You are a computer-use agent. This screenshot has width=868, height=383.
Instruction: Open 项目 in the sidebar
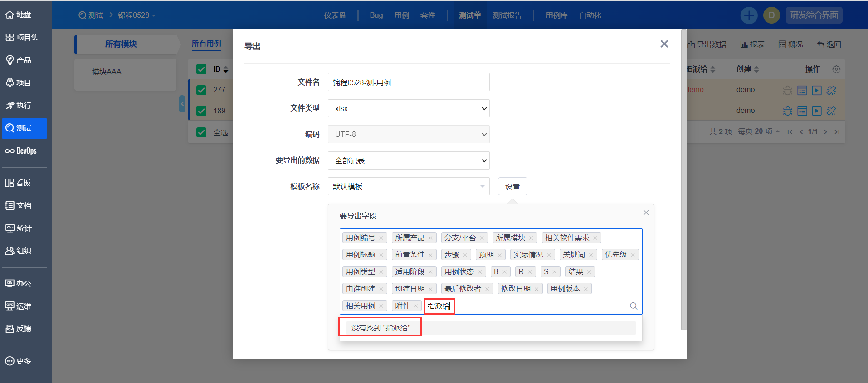coord(19,83)
